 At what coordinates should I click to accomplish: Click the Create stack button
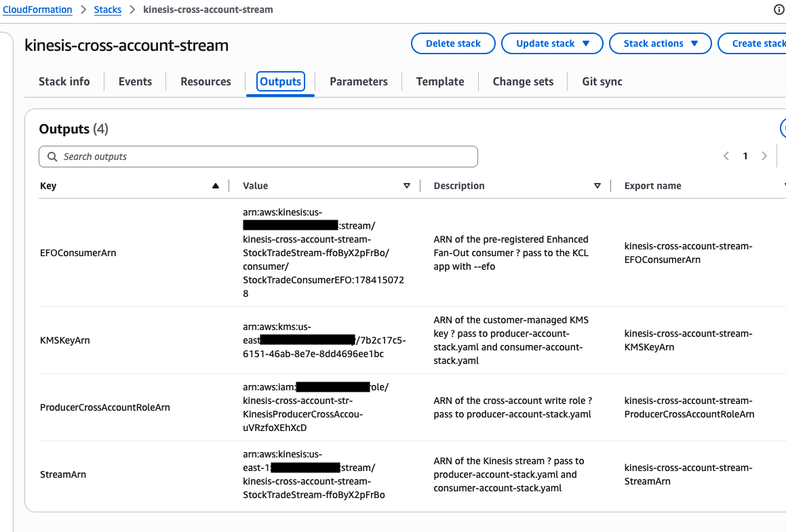(752, 43)
